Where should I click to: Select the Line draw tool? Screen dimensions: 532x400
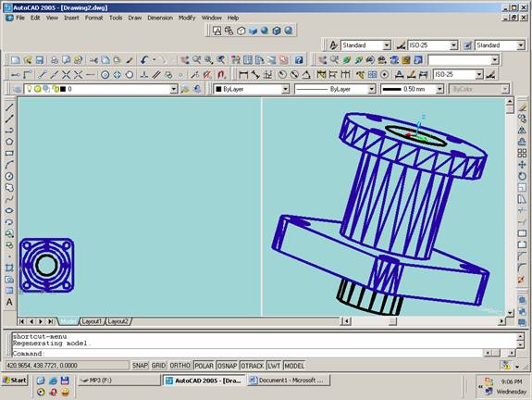click(9, 107)
